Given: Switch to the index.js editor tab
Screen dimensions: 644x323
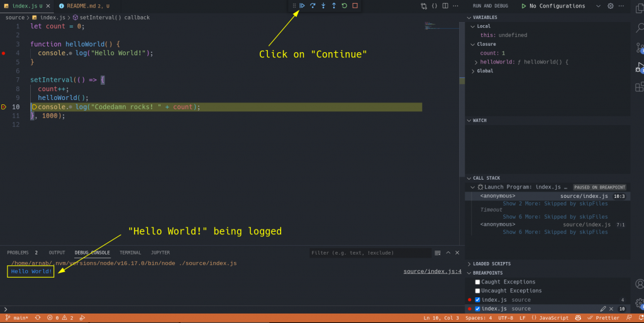Looking at the screenshot, I should pyautogui.click(x=26, y=6).
